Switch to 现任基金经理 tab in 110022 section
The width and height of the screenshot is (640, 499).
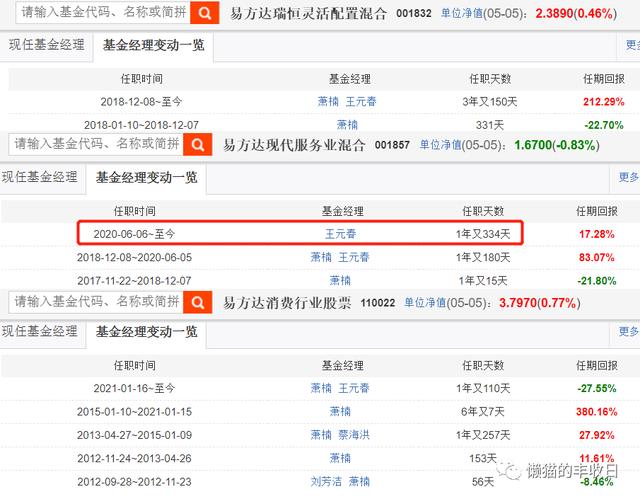40,331
